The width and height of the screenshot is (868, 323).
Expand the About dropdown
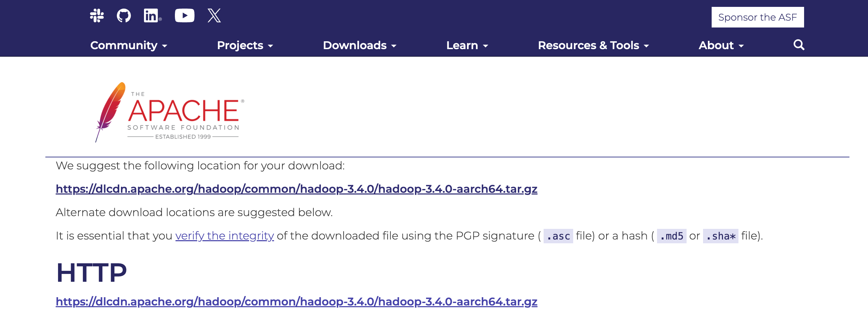point(721,45)
